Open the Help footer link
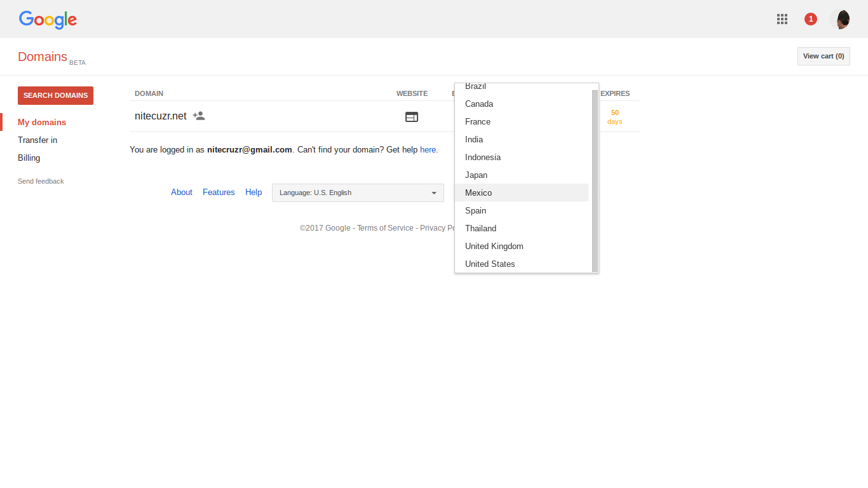Screen dimensions: 868x488 point(254,192)
